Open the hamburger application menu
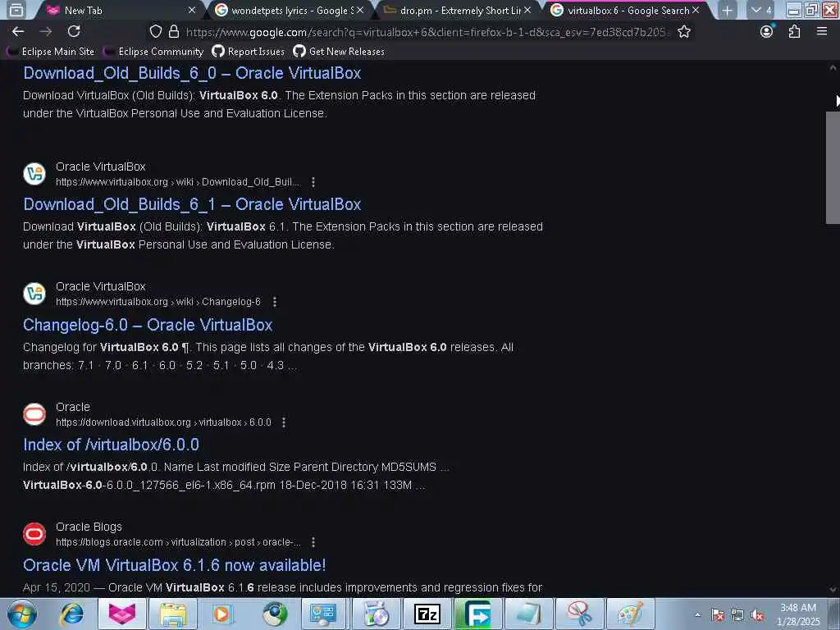This screenshot has width=840, height=630. coord(822,32)
